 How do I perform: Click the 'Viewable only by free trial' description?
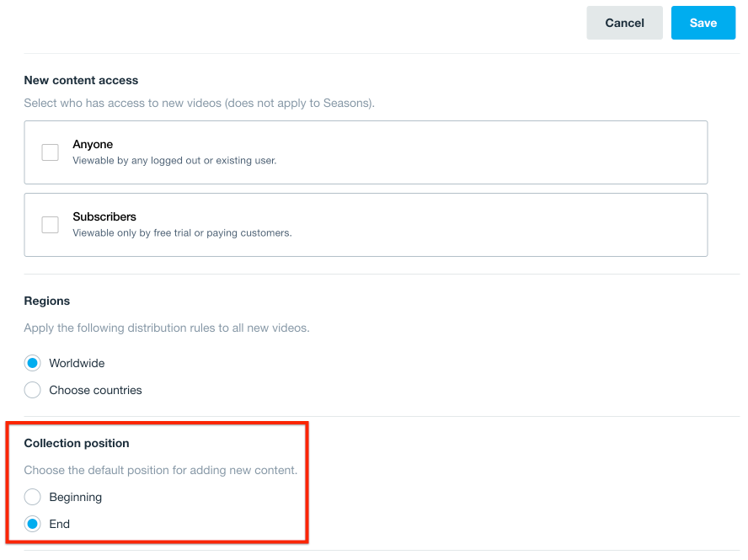click(x=182, y=232)
